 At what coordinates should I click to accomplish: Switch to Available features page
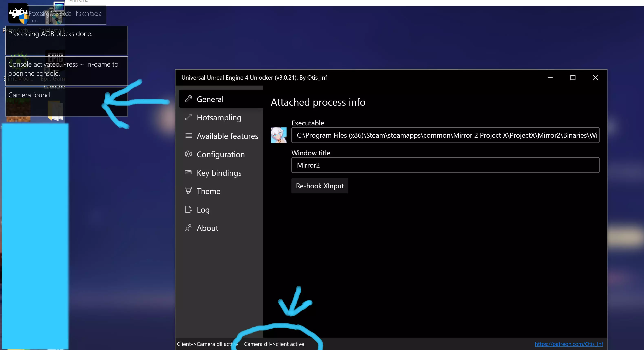pos(227,136)
